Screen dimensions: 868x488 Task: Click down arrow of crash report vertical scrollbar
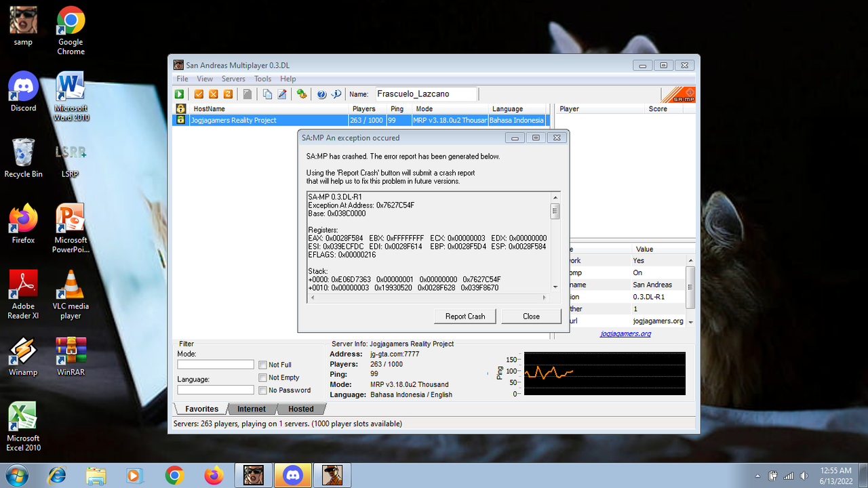click(x=555, y=287)
